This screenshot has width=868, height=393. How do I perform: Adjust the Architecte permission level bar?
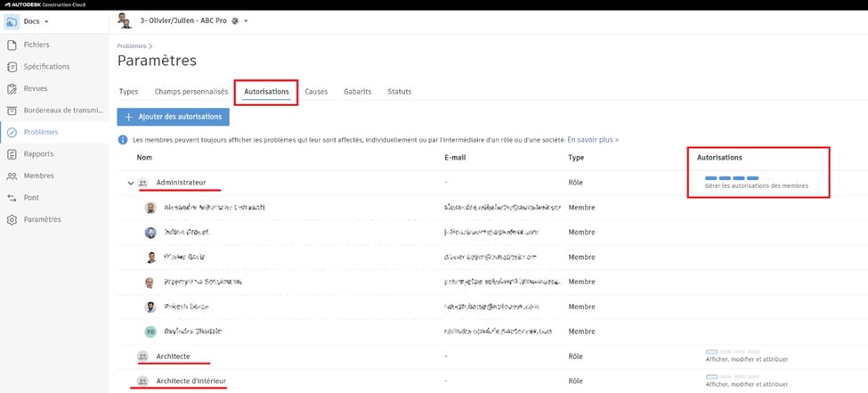731,352
